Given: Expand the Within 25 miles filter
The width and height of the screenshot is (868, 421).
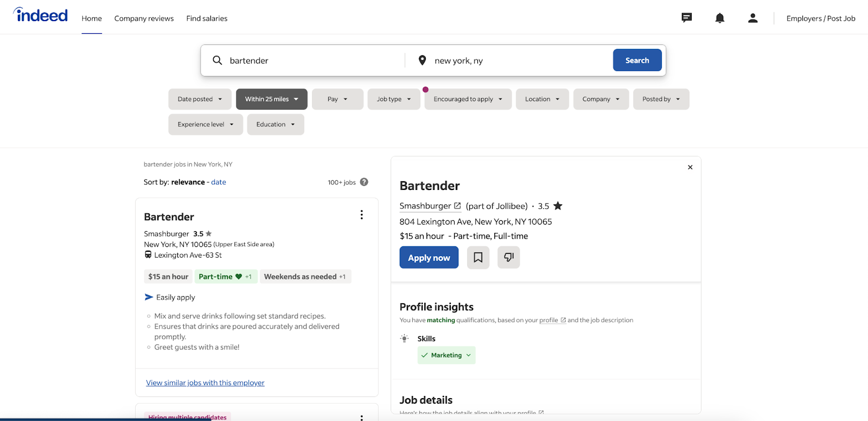Looking at the screenshot, I should coord(272,99).
